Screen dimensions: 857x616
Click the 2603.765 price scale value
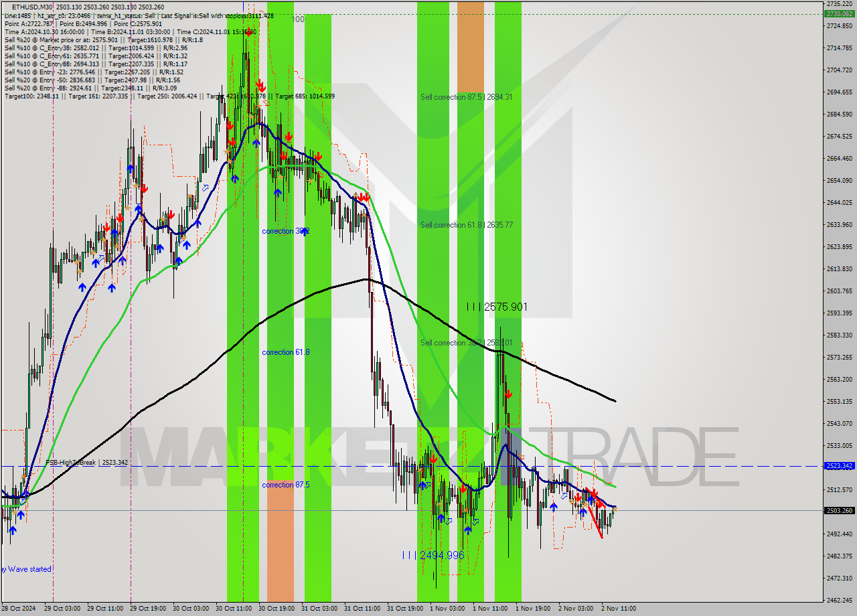pos(840,291)
